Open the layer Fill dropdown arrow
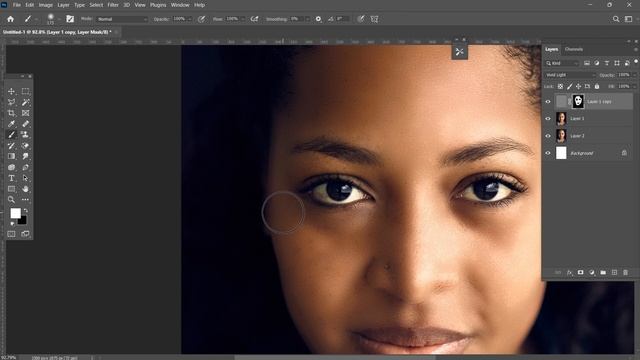The height and width of the screenshot is (360, 640). 634,87
